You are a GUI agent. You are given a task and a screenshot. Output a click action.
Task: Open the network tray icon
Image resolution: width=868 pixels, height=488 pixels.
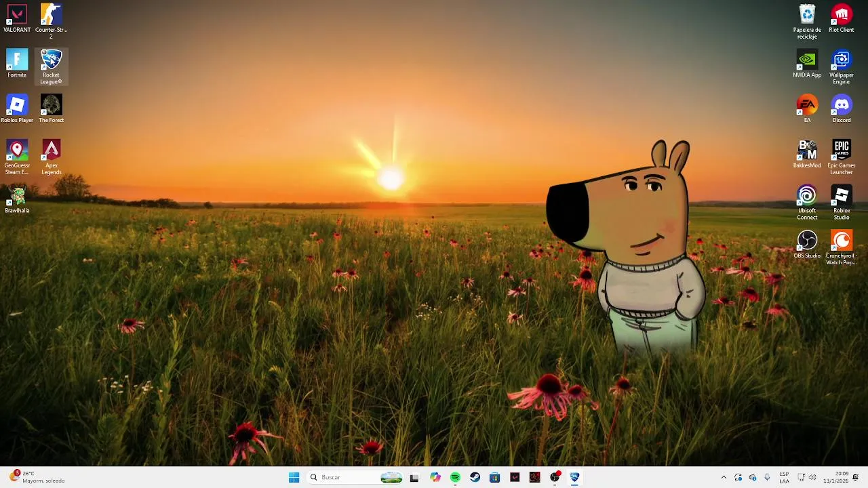801,477
